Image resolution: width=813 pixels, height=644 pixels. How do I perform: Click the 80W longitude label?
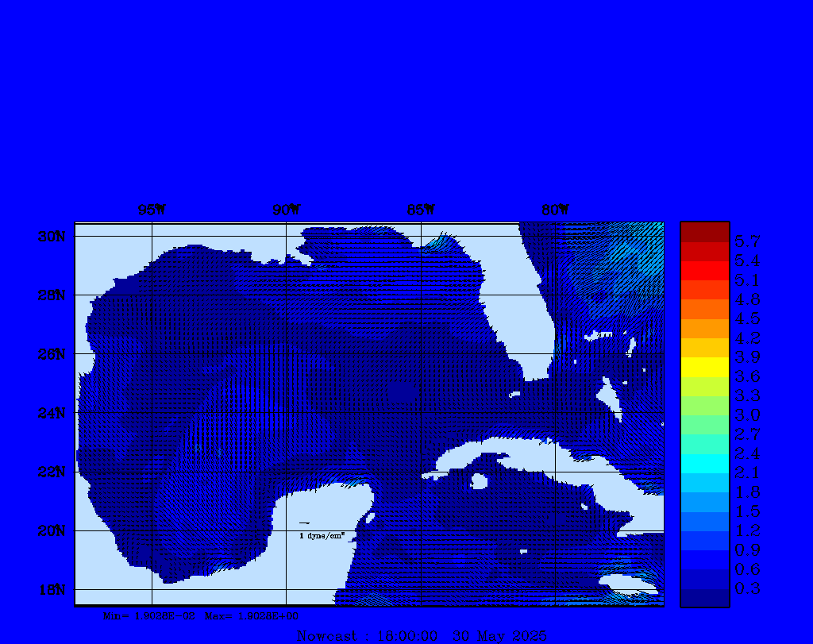tap(555, 210)
